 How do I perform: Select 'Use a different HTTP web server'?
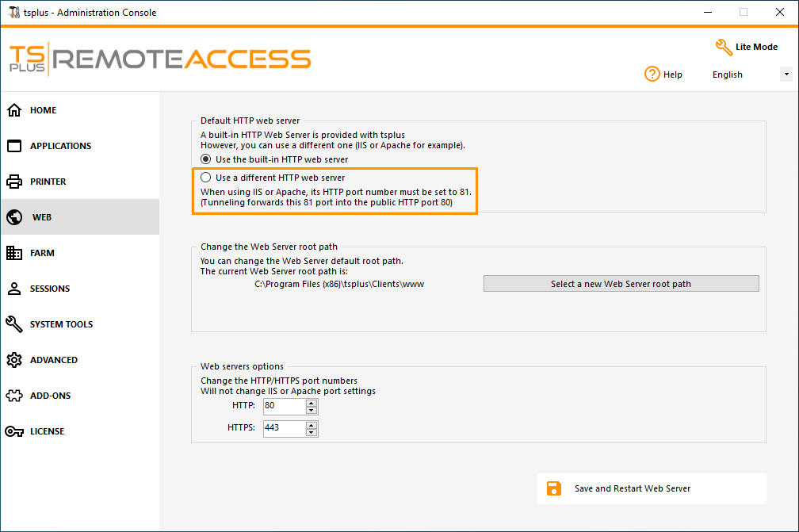click(206, 178)
